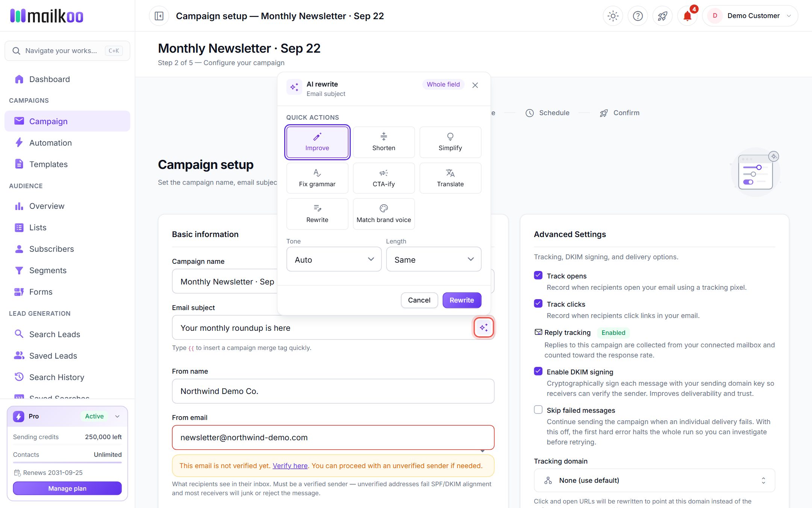Choose the Fix grammar quick action
This screenshot has height=508, width=812.
[317, 178]
